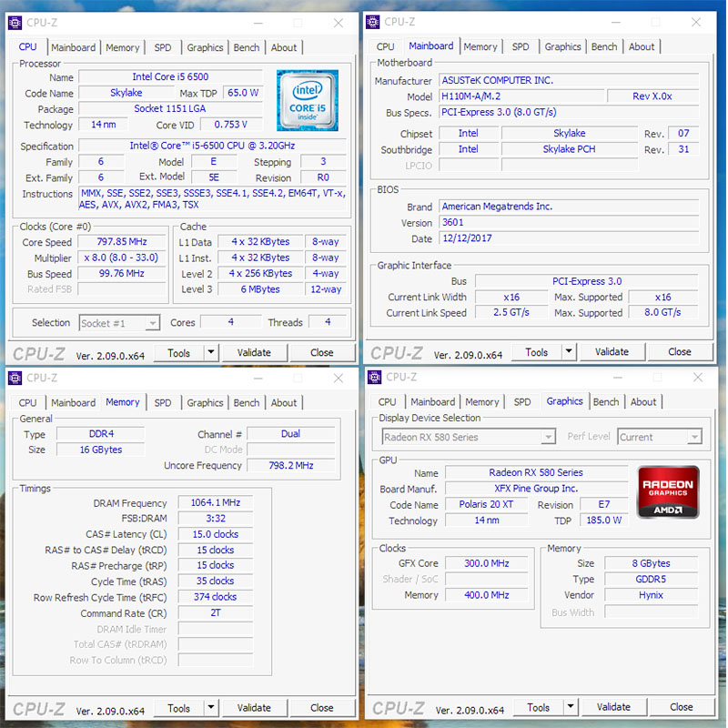Click the memory Type value DDR4
The height and width of the screenshot is (728, 728).
coord(101,434)
